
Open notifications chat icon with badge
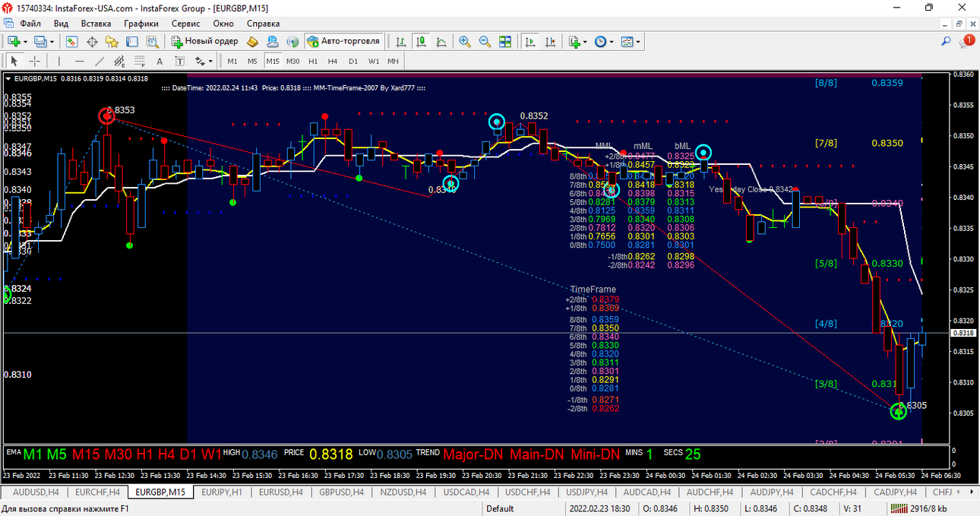966,41
